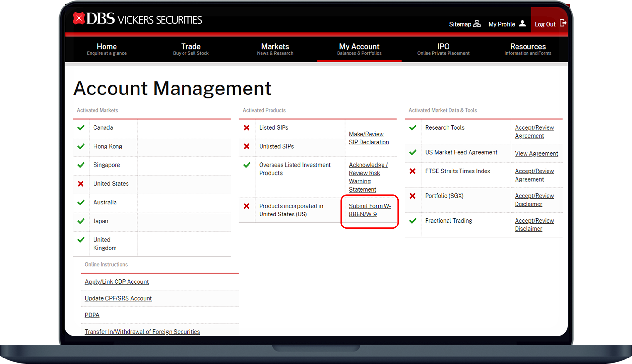
Task: Open the IPO tab
Action: 443,49
